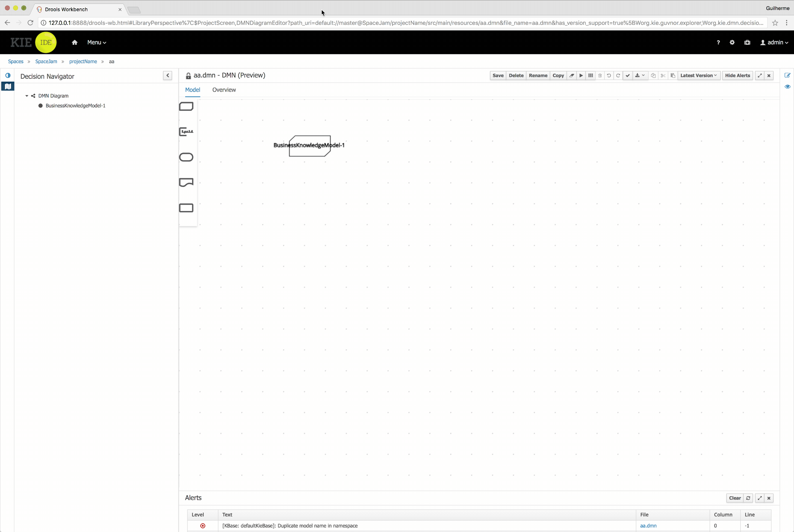
Task: Click the paste icon in editor toolbar
Action: pyautogui.click(x=672, y=75)
